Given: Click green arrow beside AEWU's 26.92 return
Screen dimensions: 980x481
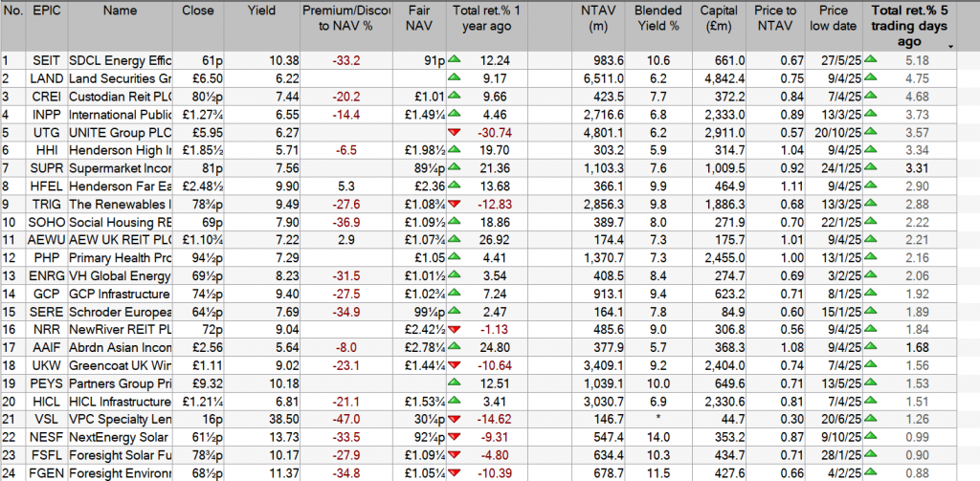Looking at the screenshot, I should pyautogui.click(x=455, y=238).
